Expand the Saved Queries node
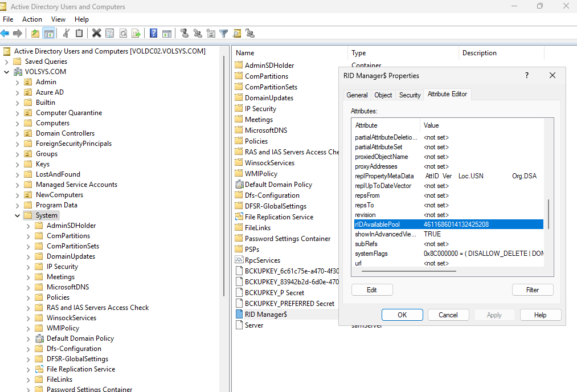This screenshot has height=392, width=577. click(7, 62)
